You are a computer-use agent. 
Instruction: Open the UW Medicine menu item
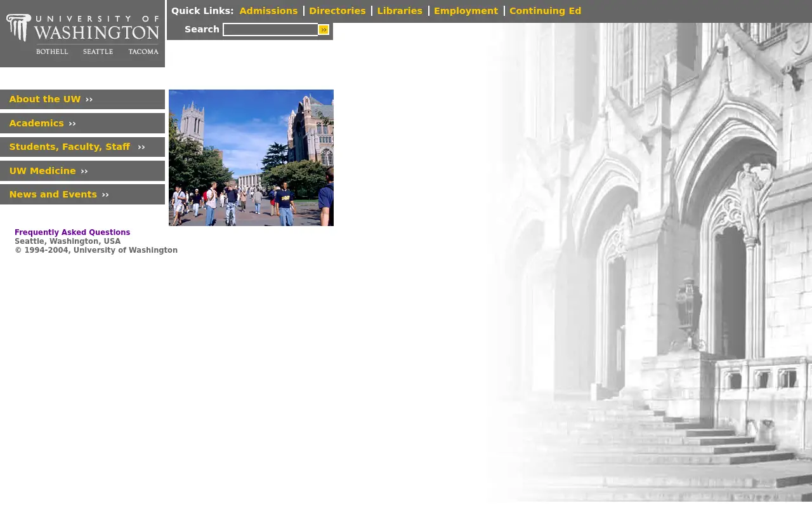click(x=43, y=171)
